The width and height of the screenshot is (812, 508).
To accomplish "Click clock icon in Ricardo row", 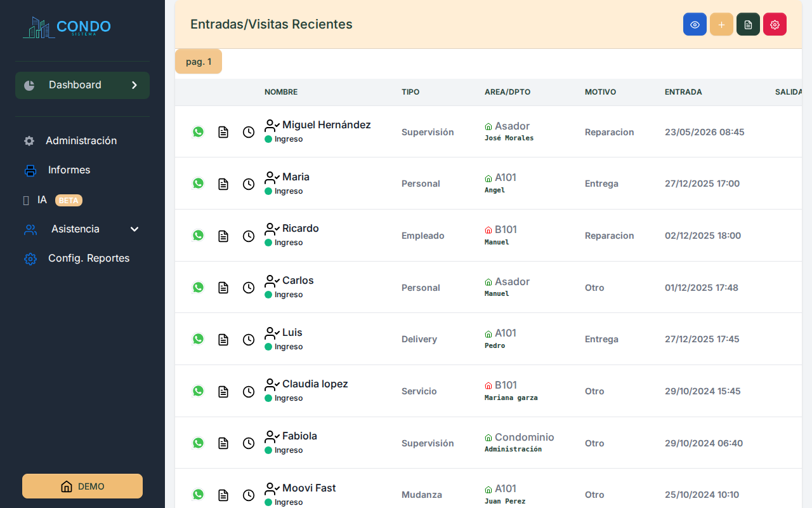I will [x=249, y=236].
